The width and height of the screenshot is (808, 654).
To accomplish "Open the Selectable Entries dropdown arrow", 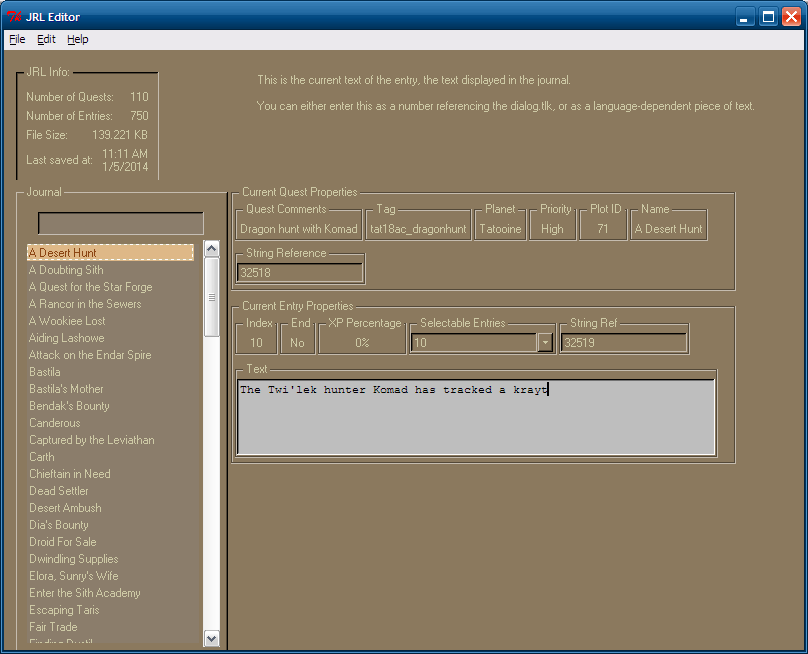I will [545, 342].
